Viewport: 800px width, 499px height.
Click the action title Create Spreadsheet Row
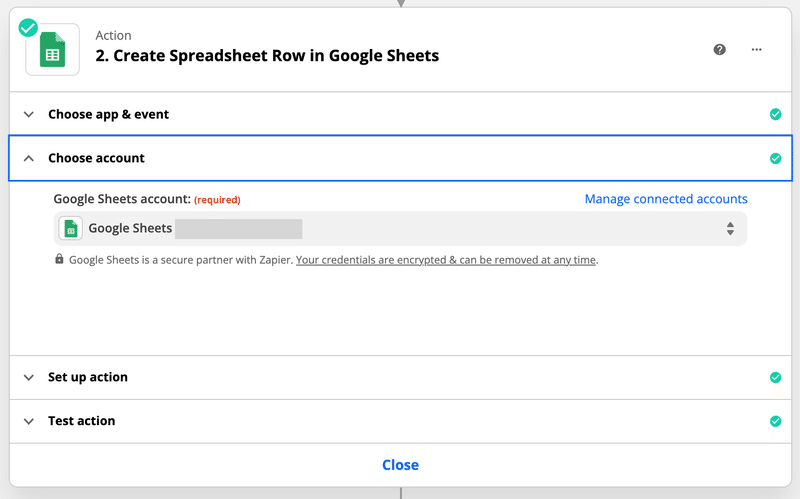[267, 55]
